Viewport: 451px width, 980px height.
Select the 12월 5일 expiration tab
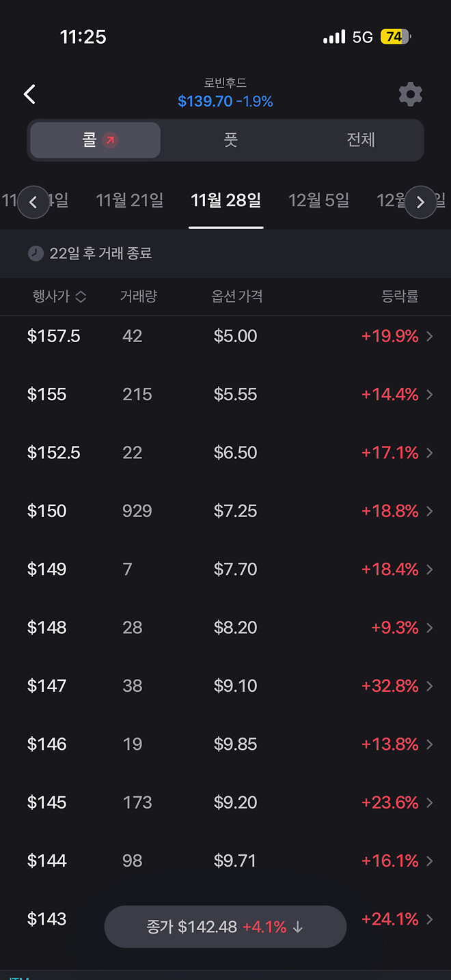(x=318, y=201)
